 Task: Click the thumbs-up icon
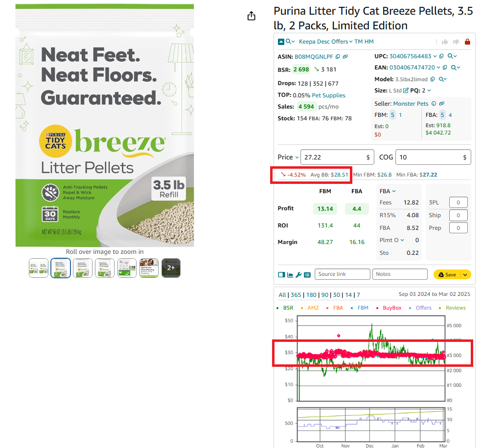point(444,43)
